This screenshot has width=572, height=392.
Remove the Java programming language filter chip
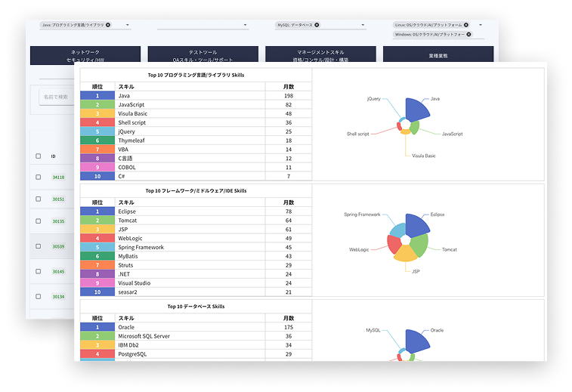108,25
